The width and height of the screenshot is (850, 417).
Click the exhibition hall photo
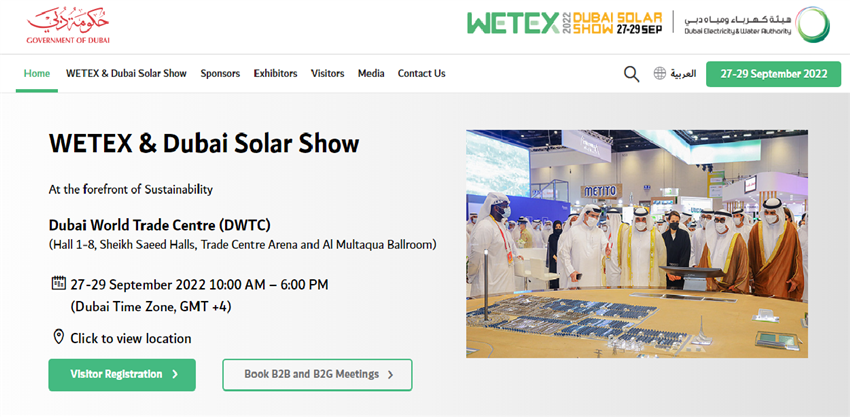pyautogui.click(x=637, y=243)
